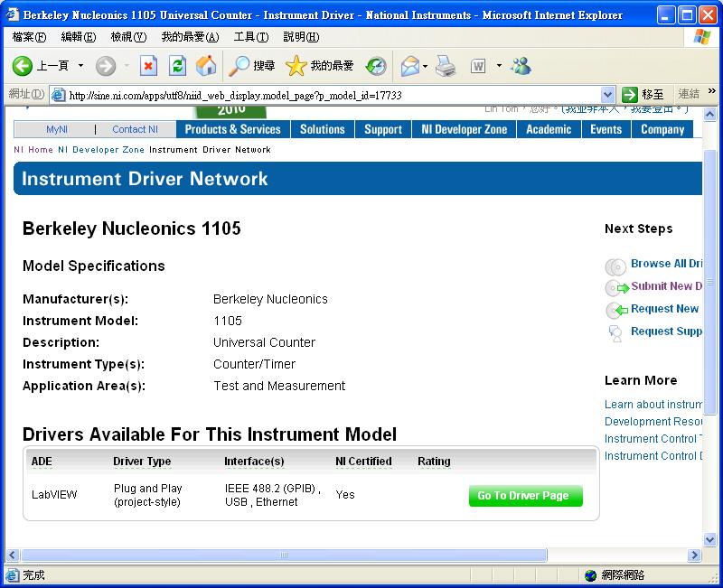
Task: Open the MyNI link
Action: pyautogui.click(x=57, y=129)
